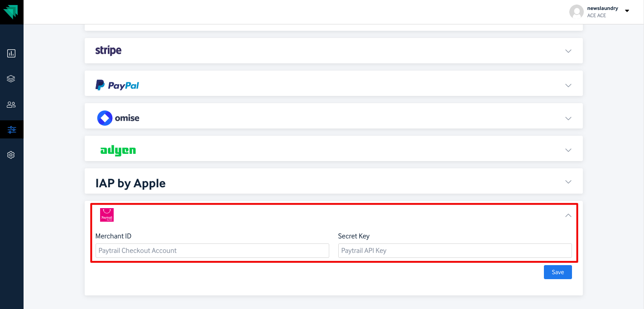Image resolution: width=644 pixels, height=309 pixels.
Task: Expand the IAP by Apple section chevron
Action: 568,182
